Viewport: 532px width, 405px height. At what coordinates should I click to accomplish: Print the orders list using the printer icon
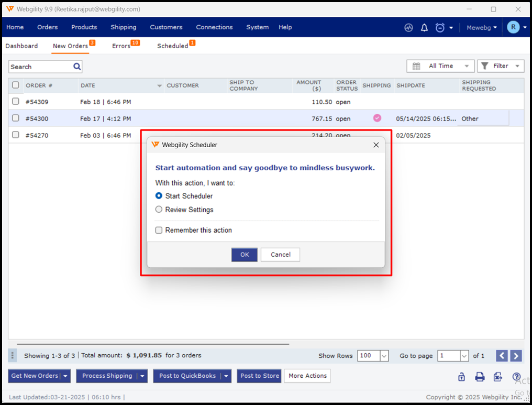480,377
